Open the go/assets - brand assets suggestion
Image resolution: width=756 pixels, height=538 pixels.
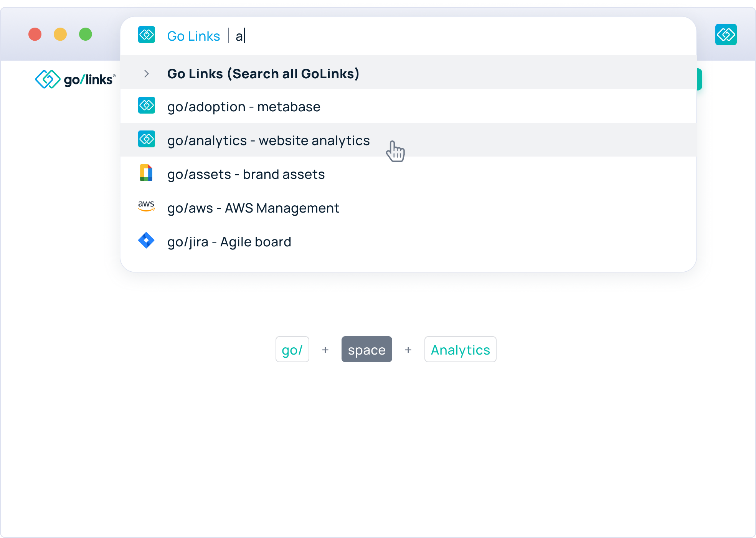pos(246,174)
